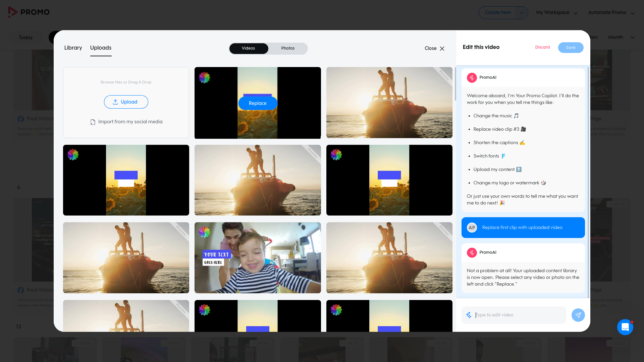The height and width of the screenshot is (362, 644).
Task: Click the Upload button
Action: point(126,102)
